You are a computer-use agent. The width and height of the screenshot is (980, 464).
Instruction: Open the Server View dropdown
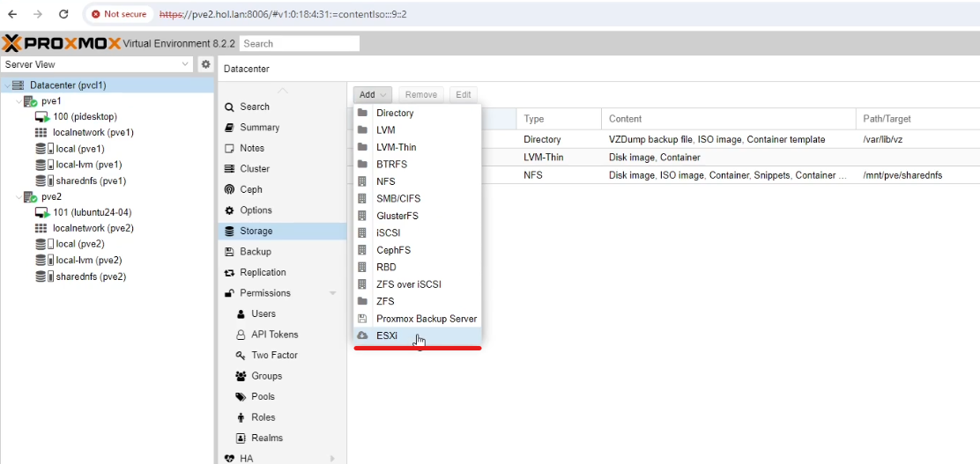point(97,64)
